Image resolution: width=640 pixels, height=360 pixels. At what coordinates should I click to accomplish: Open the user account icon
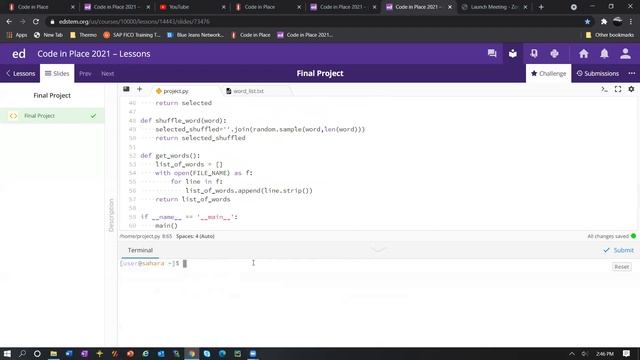click(625, 53)
